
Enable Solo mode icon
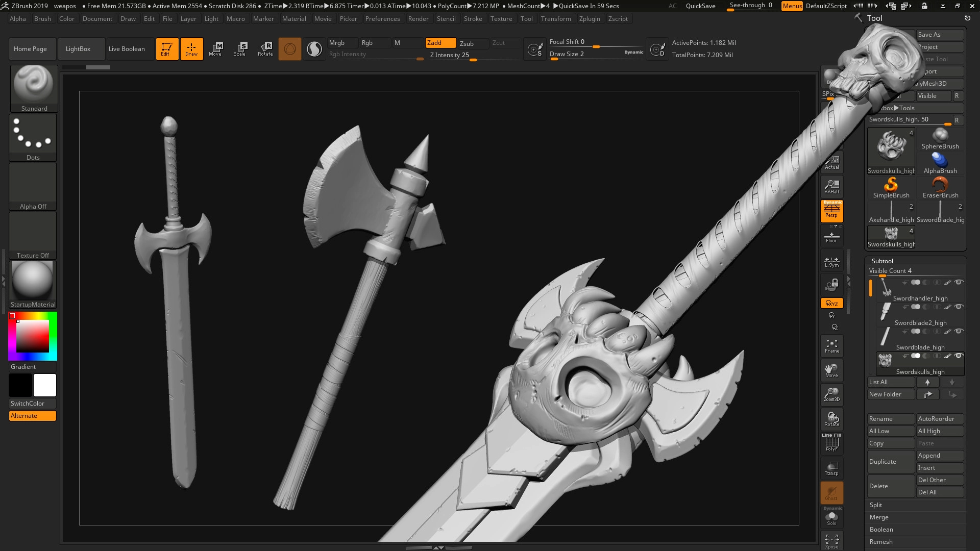tap(831, 518)
